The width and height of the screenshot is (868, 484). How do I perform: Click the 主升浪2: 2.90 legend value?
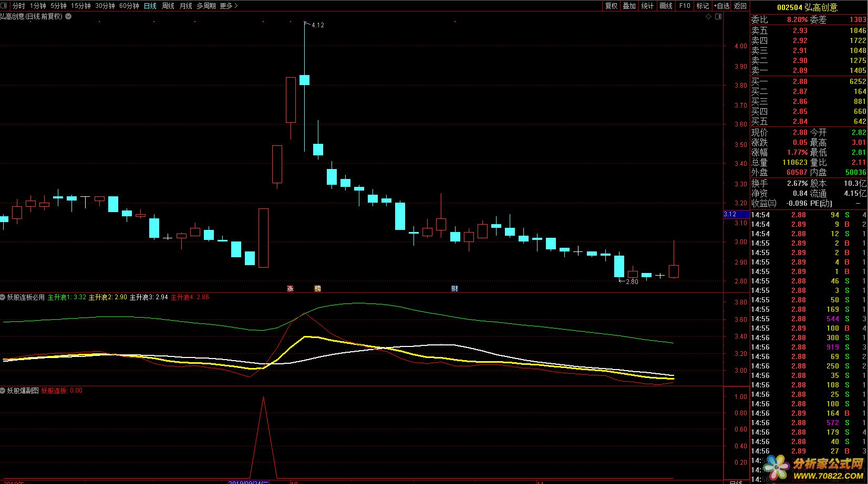[x=108, y=297]
